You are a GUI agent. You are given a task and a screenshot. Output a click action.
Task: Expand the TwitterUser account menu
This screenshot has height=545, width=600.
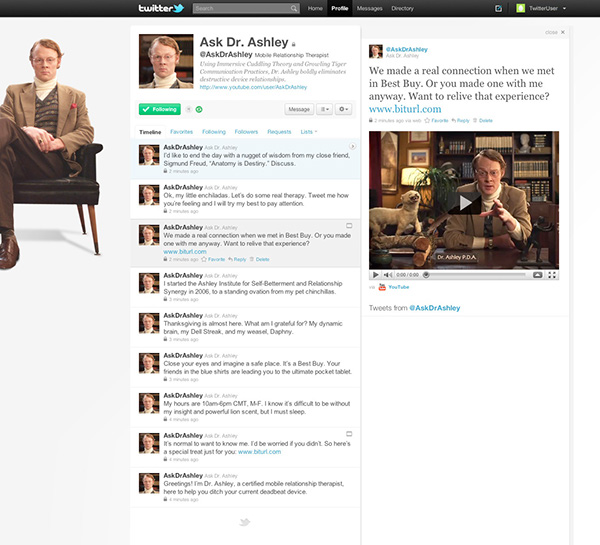564,8
